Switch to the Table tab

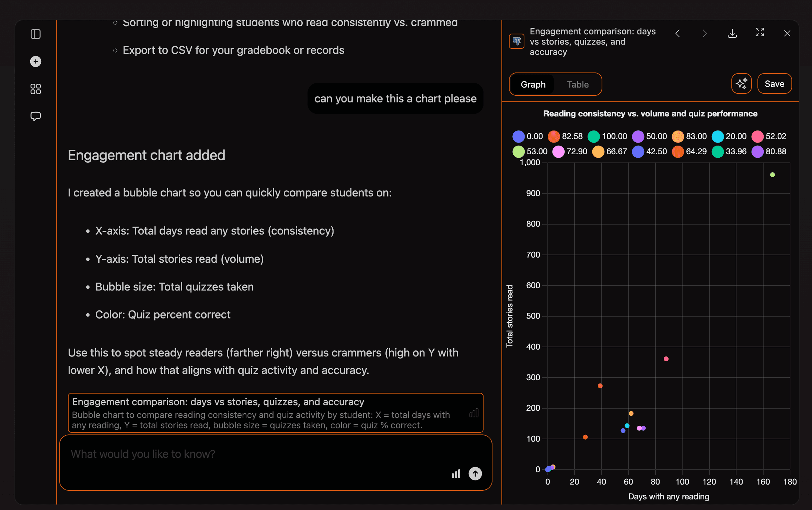[x=577, y=84]
